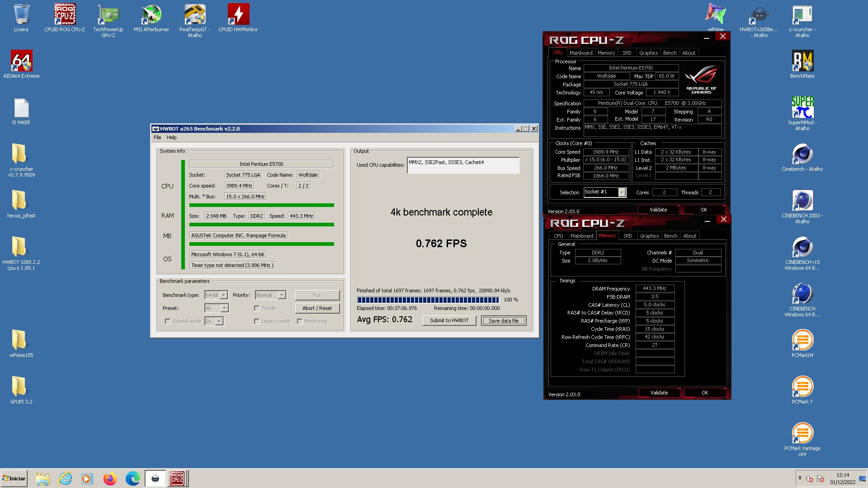Select the i5 9400f file icon
Screen dimensions: 868x488
21,111
